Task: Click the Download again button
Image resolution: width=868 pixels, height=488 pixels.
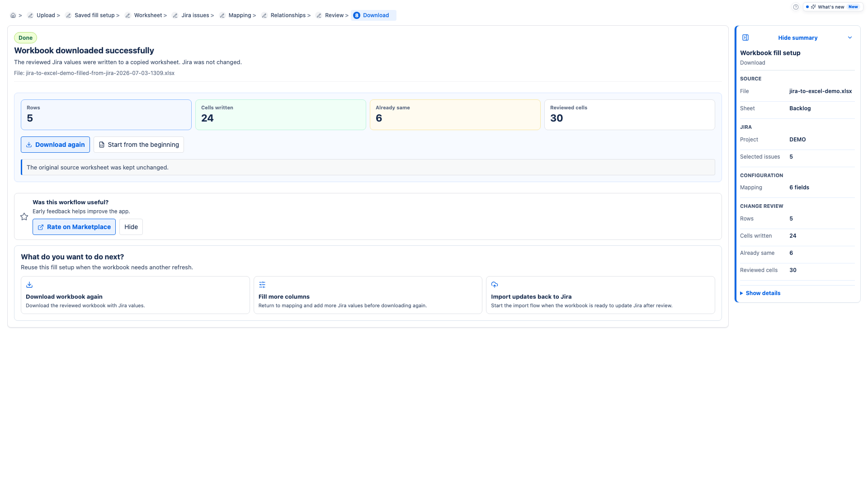Action: [x=55, y=145]
